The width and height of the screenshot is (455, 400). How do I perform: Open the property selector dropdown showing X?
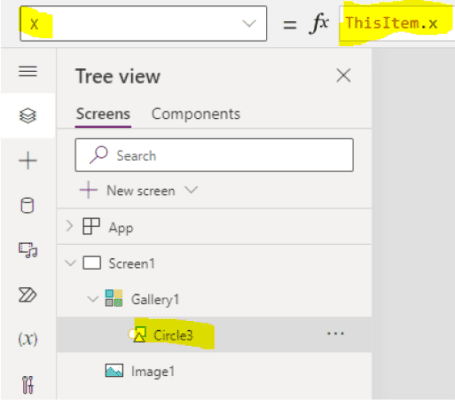[x=143, y=24]
